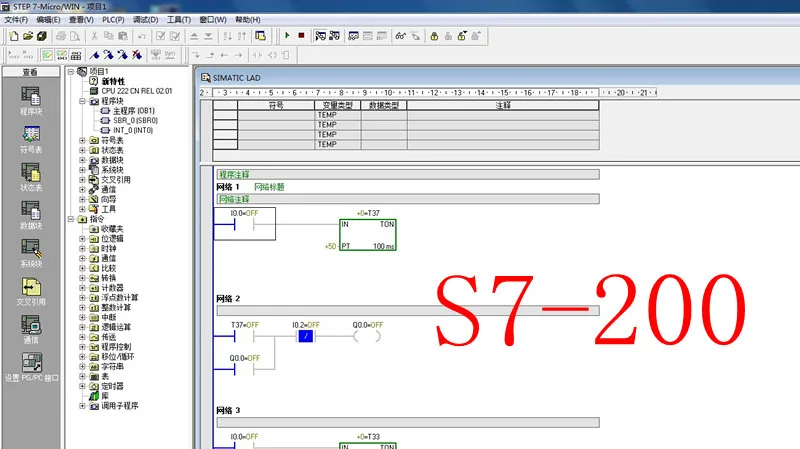Open a project with the folder icon
The width and height of the screenshot is (800, 449).
pos(28,36)
